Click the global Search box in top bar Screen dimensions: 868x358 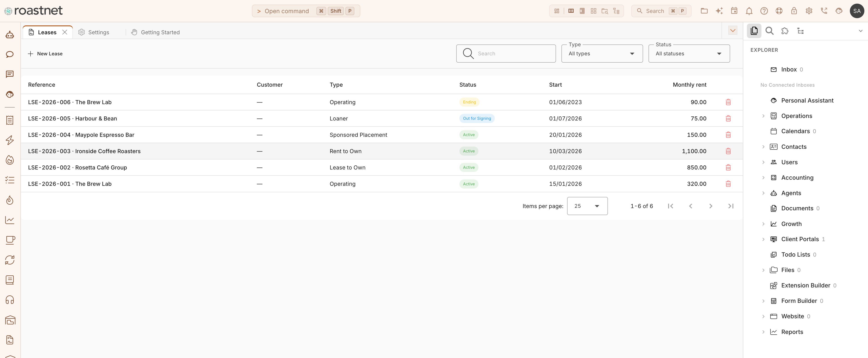point(661,11)
